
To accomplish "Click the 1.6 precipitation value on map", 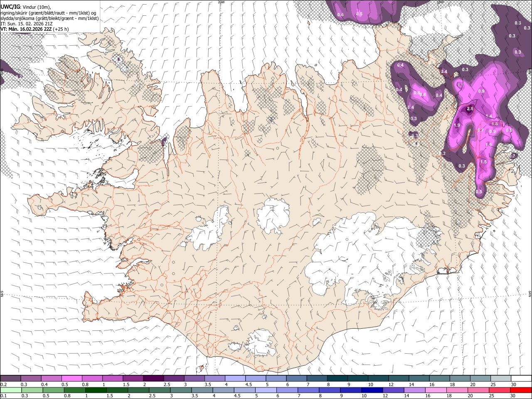I will (x=495, y=124).
